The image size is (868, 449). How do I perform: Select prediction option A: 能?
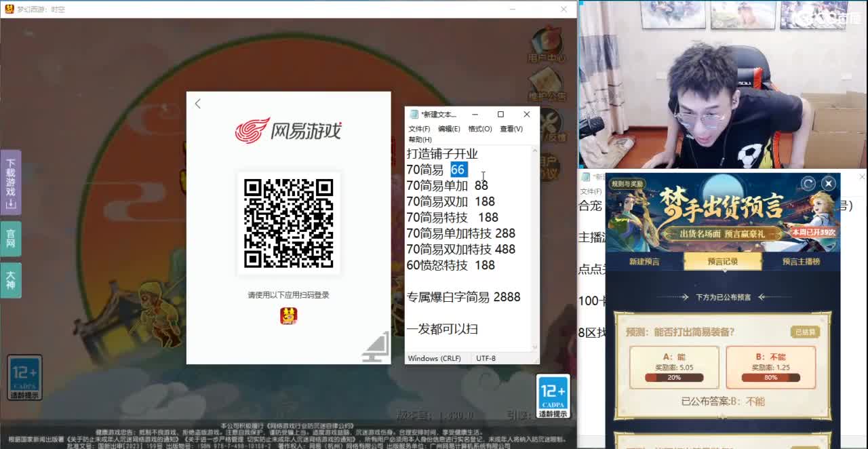pyautogui.click(x=674, y=367)
